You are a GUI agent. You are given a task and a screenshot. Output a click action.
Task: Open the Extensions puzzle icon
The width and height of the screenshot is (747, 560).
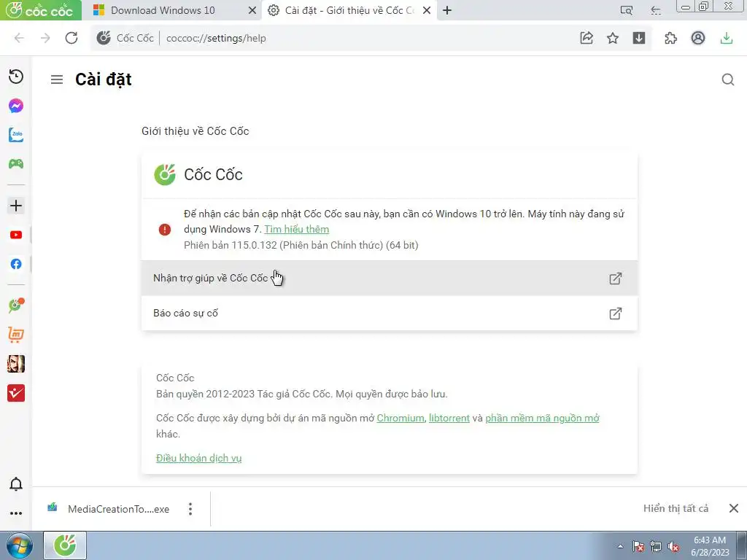671,38
